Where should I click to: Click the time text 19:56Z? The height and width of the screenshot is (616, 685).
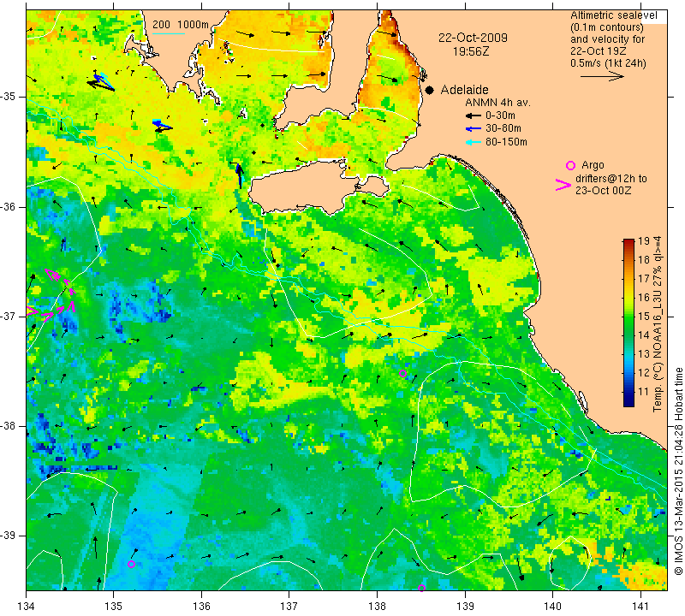pos(471,51)
